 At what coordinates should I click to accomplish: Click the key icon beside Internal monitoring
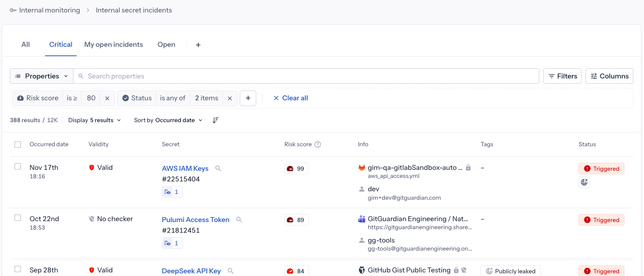click(13, 10)
